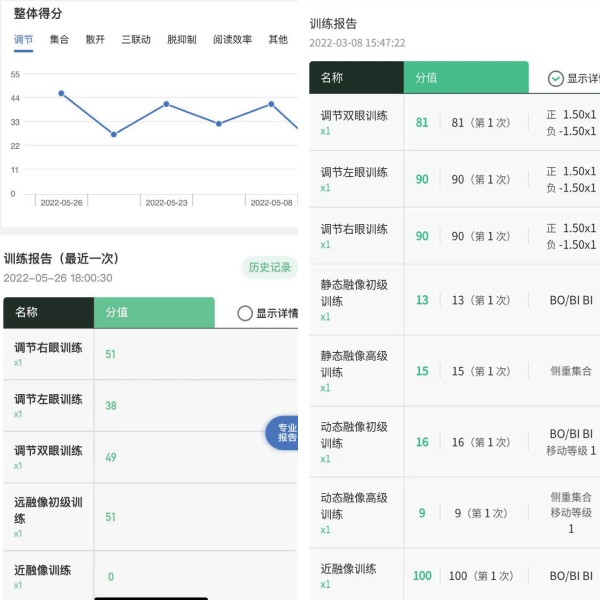
Task: Select 静态融像高级训练 row
Action: click(455, 371)
